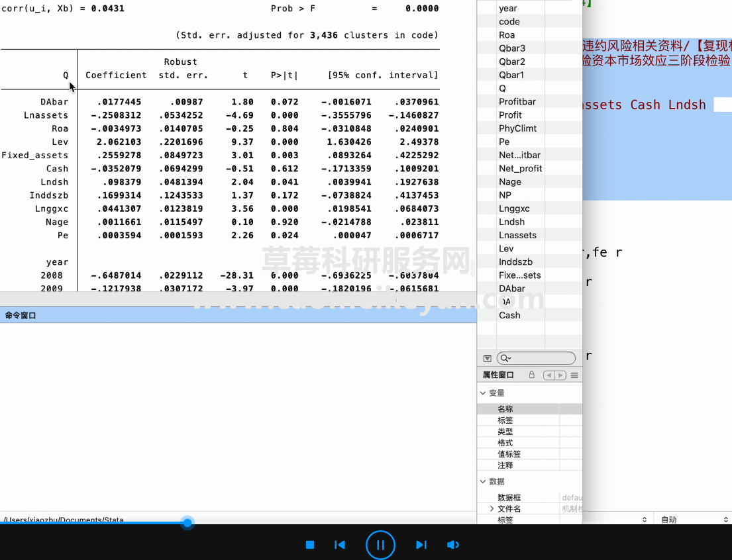This screenshot has height=560, width=732.
Task: Open the 属性窗口 options menu (three lines icon)
Action: pyautogui.click(x=575, y=375)
